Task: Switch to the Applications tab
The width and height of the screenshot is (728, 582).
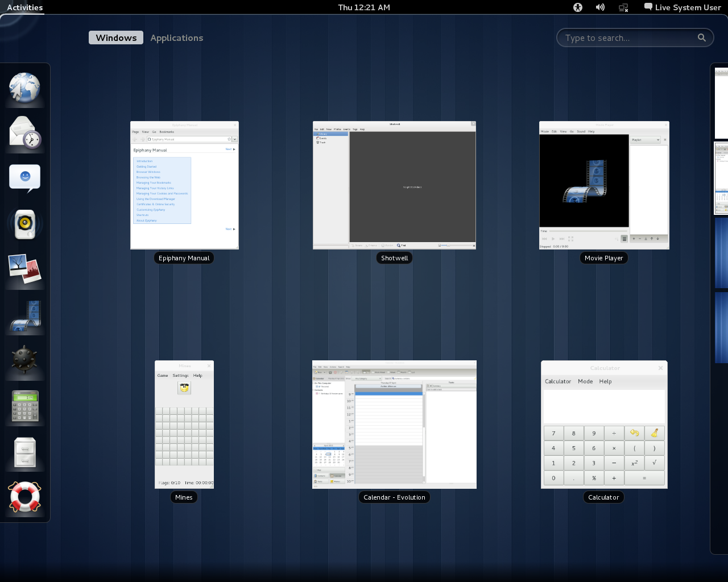Action: pos(176,38)
